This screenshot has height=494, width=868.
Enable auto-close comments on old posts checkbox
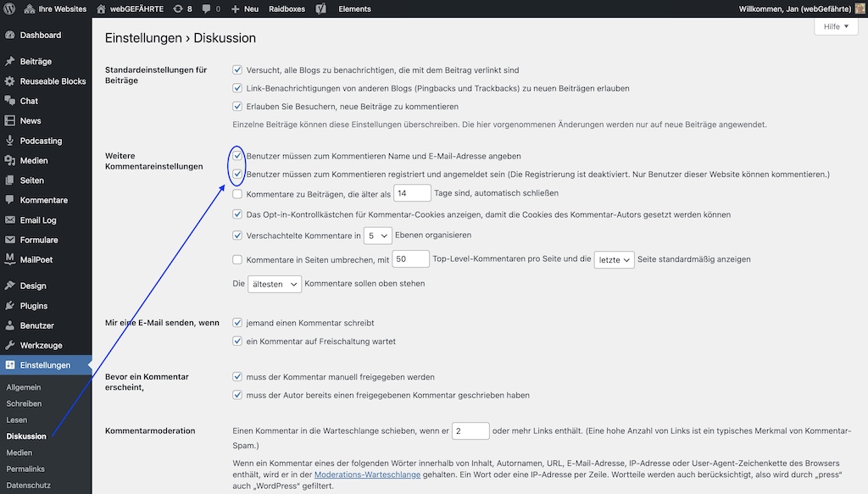[x=237, y=194]
